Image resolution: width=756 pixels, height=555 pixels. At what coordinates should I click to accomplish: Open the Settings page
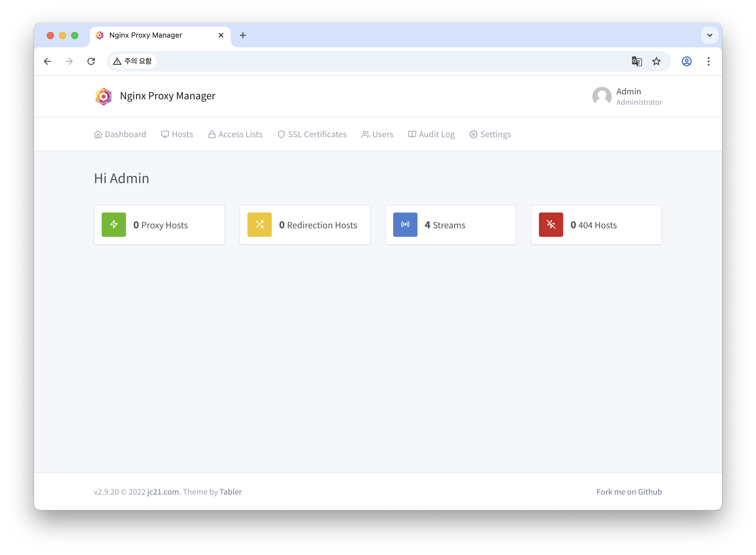(x=490, y=134)
